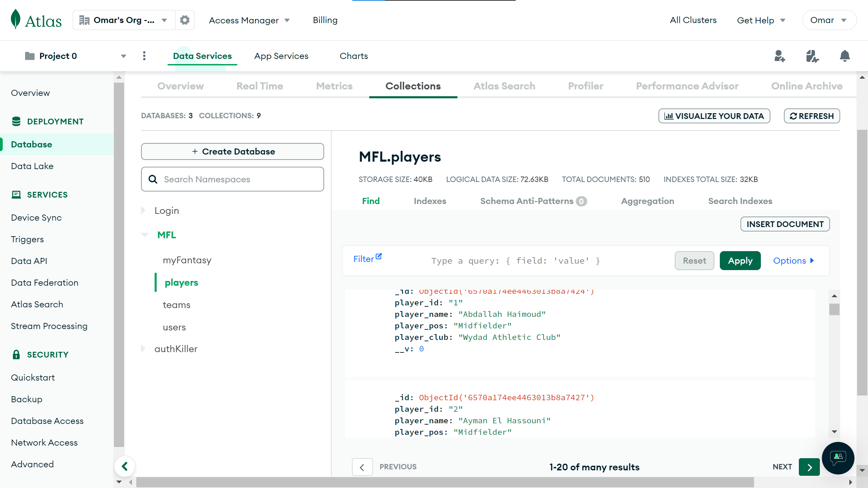The width and height of the screenshot is (868, 488).
Task: Open the notifications bell
Action: [845, 56]
